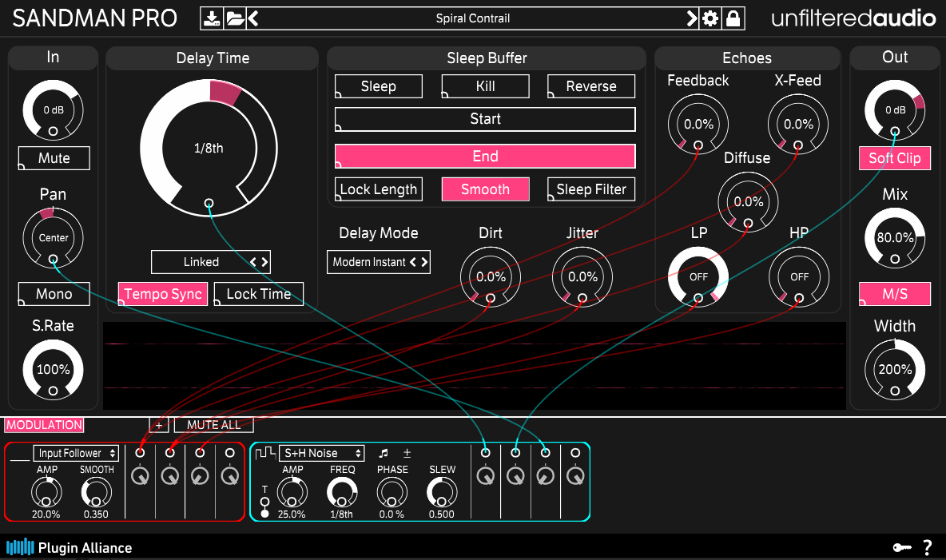The image size is (946, 560).
Task: Open the Input Follower source dropdown
Action: coord(75,453)
